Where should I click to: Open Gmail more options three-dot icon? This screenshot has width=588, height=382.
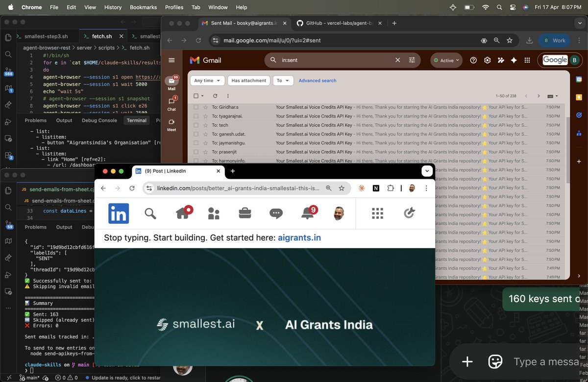pos(228,96)
